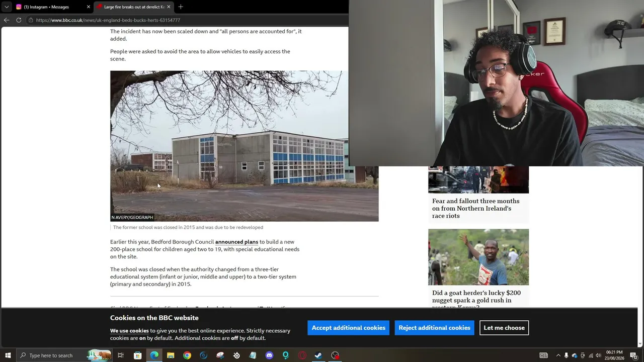Open the teal Q app in taskbar
Screen dimensions: 644x362
pyautogui.click(x=285, y=355)
